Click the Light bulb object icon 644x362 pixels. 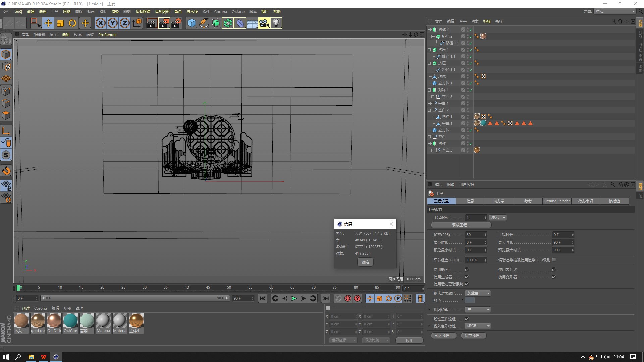pos(276,23)
